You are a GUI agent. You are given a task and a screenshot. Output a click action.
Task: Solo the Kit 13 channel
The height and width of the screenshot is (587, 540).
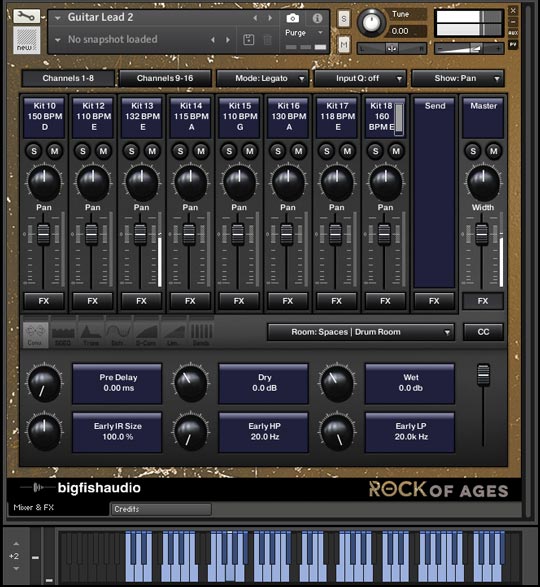coord(131,151)
